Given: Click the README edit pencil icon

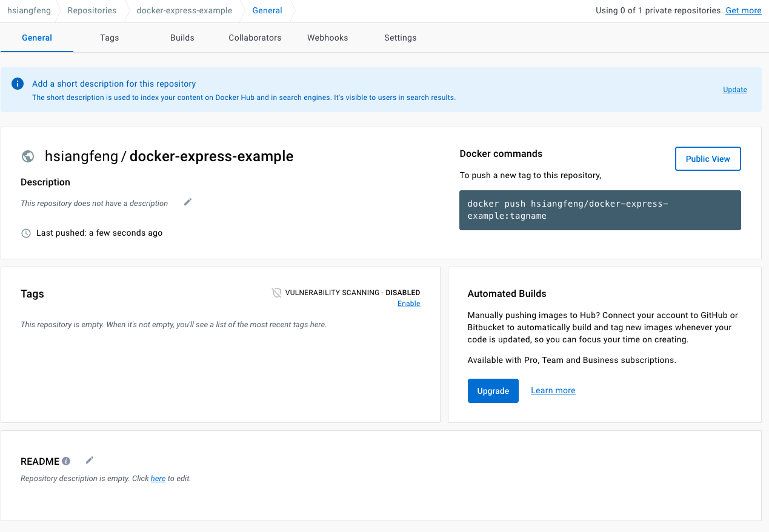Looking at the screenshot, I should (90, 461).
